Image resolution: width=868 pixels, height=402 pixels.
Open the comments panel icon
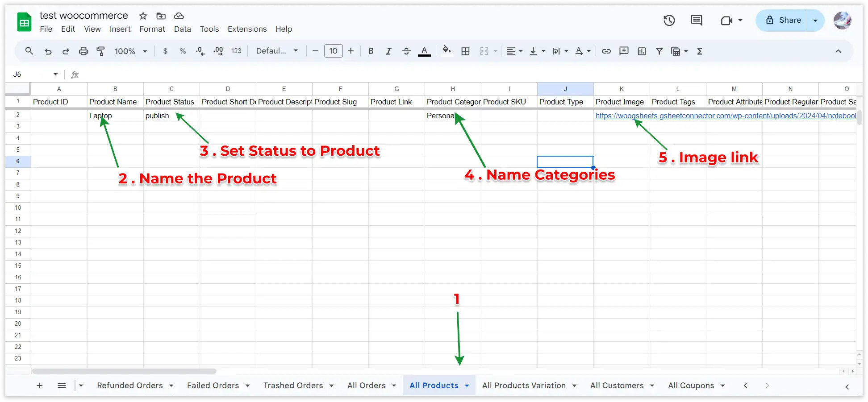(696, 21)
